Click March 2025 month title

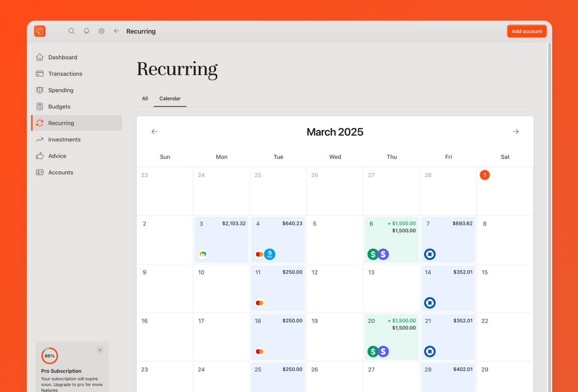[335, 132]
